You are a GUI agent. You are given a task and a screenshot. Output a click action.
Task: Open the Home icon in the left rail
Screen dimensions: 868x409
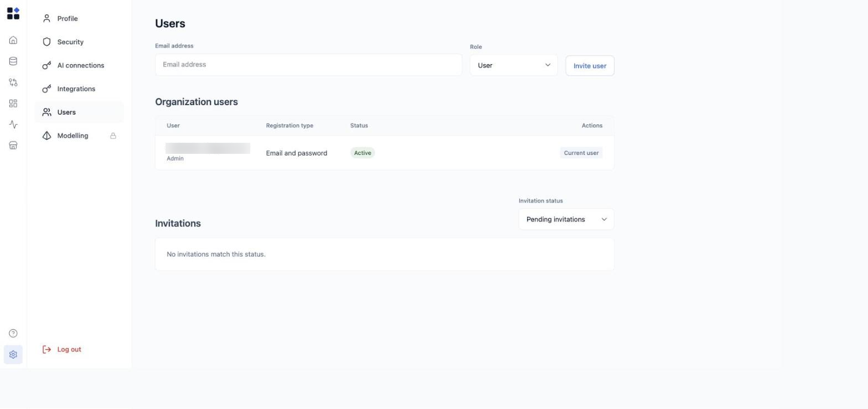tap(13, 40)
